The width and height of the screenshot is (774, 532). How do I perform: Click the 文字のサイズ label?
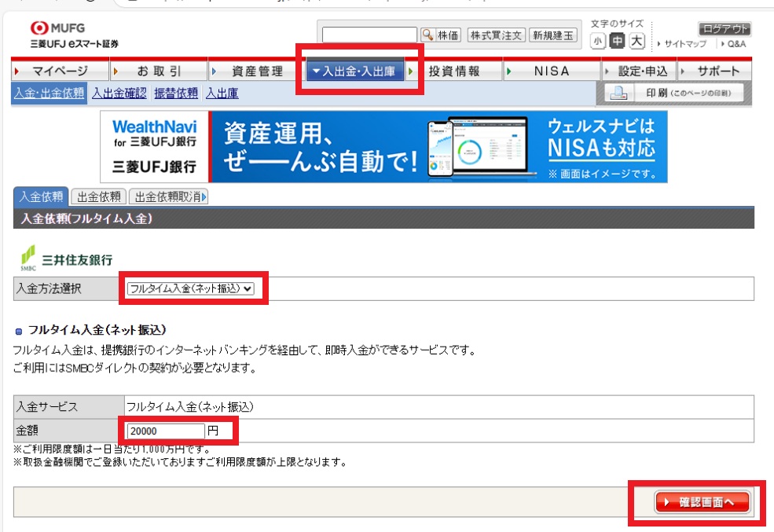coord(617,24)
